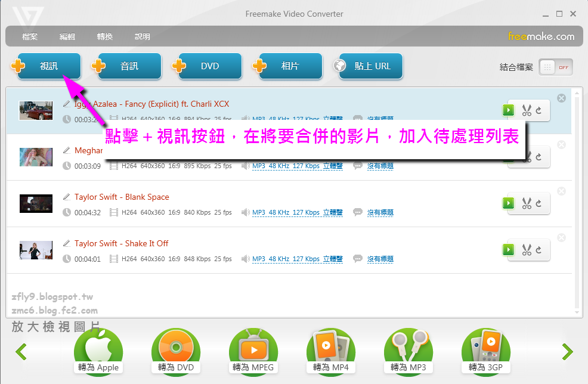Play the Taylor Swift Blank Space preview
This screenshot has height=384, width=588.
pos(508,203)
